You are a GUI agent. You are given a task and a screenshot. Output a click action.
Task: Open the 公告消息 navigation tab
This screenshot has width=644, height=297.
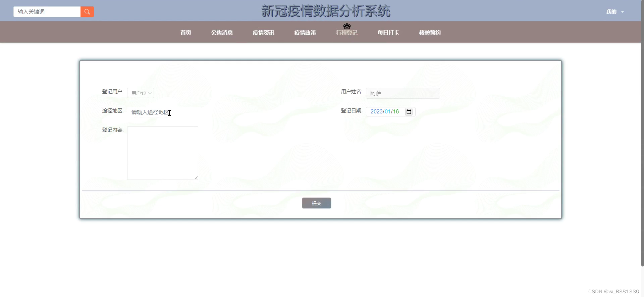pos(222,33)
